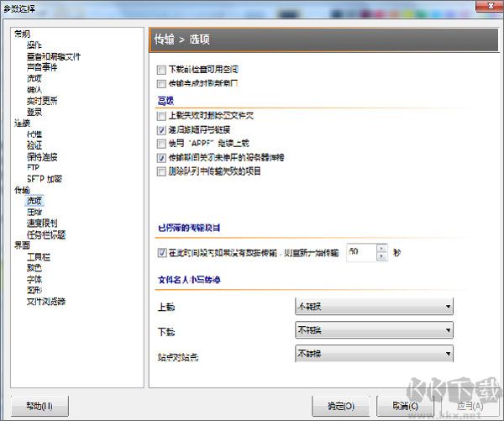This screenshot has height=421, width=504.
Task: Select 工具栏 tree item
Action: tap(39, 257)
